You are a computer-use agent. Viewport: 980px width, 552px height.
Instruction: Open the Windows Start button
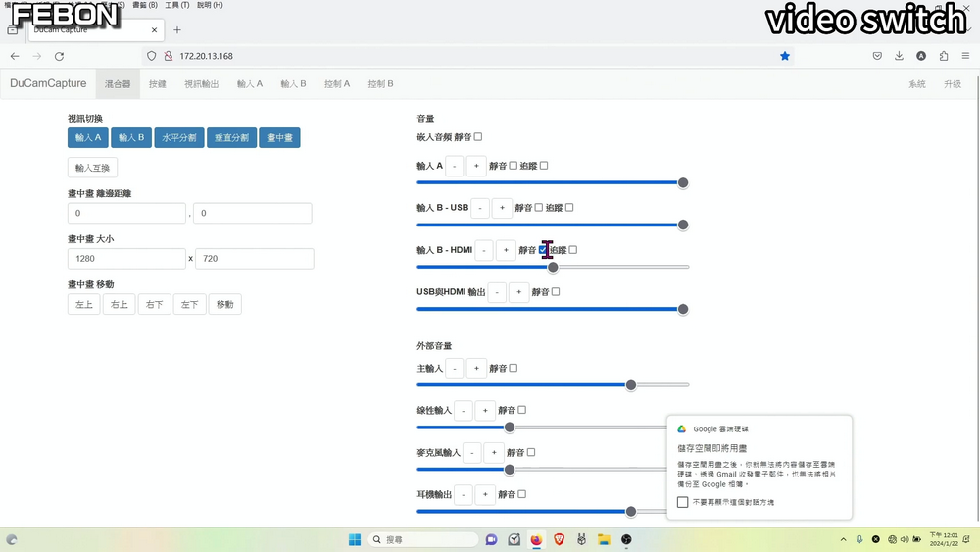(x=355, y=539)
